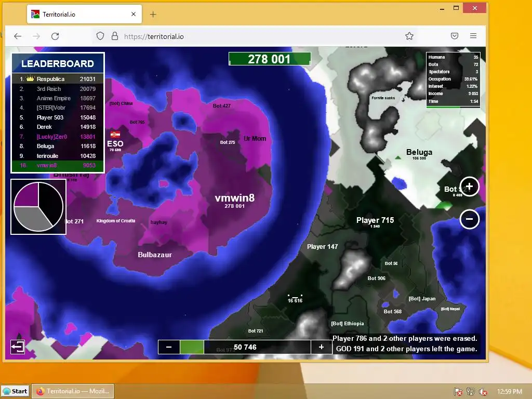This screenshot has width=532, height=399.
Task: Go back to previous browser page
Action: coord(18,36)
